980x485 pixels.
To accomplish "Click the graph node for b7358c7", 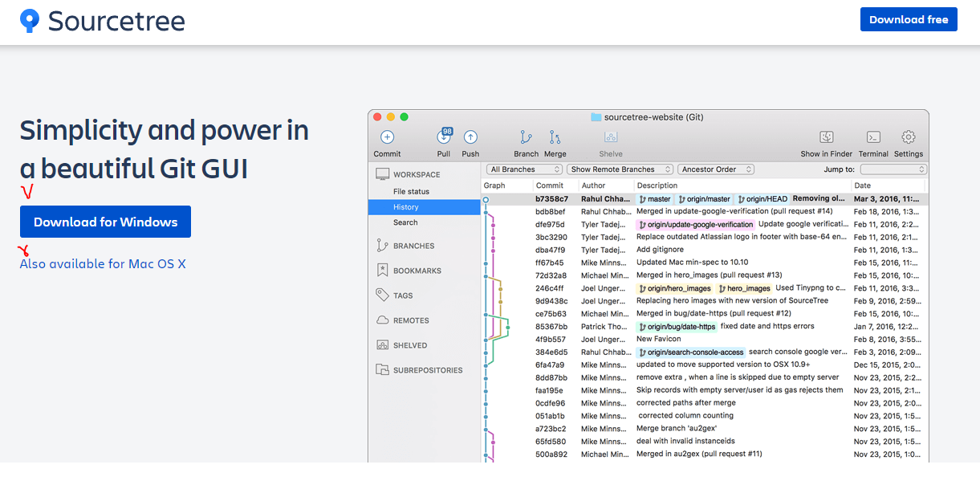I will coord(486,198).
